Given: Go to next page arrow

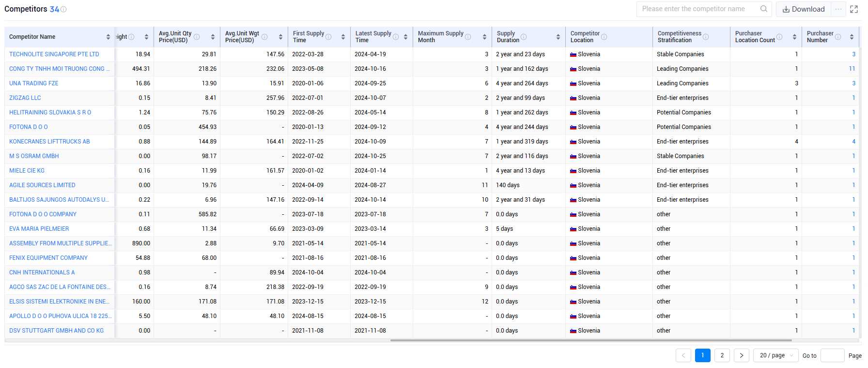Looking at the screenshot, I should 742,355.
